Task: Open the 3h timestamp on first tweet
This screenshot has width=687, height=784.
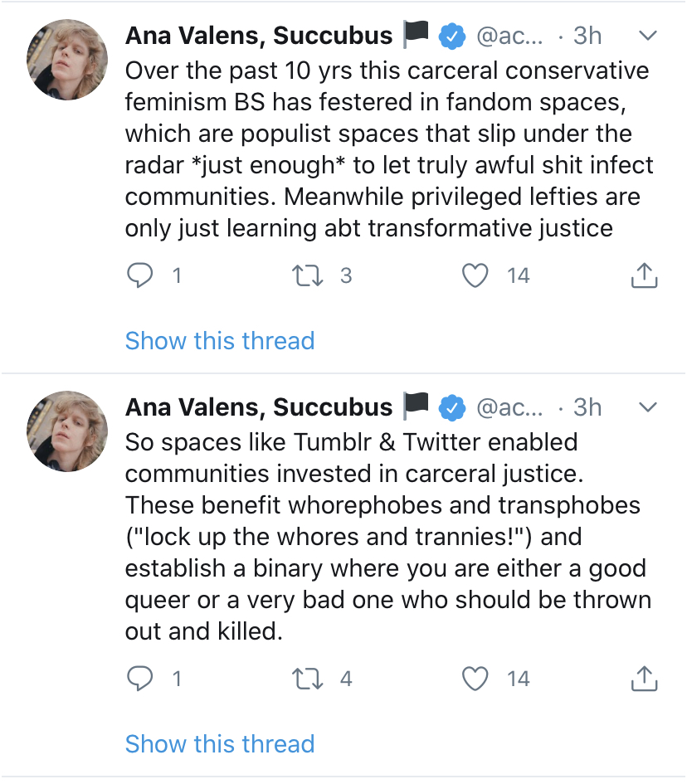Action: [x=587, y=36]
